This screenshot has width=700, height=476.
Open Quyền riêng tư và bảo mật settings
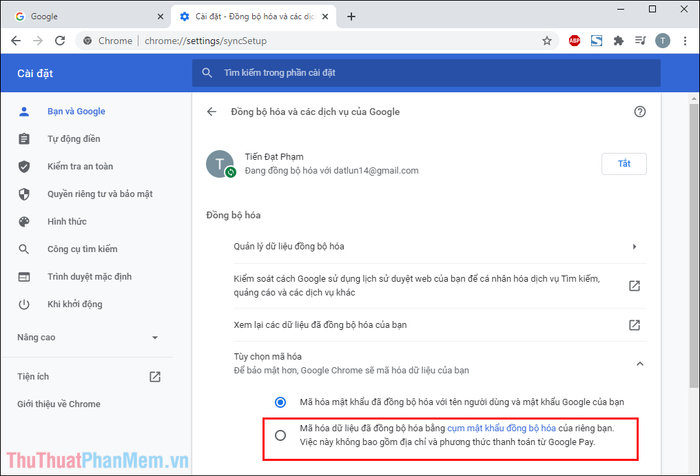coord(100,194)
